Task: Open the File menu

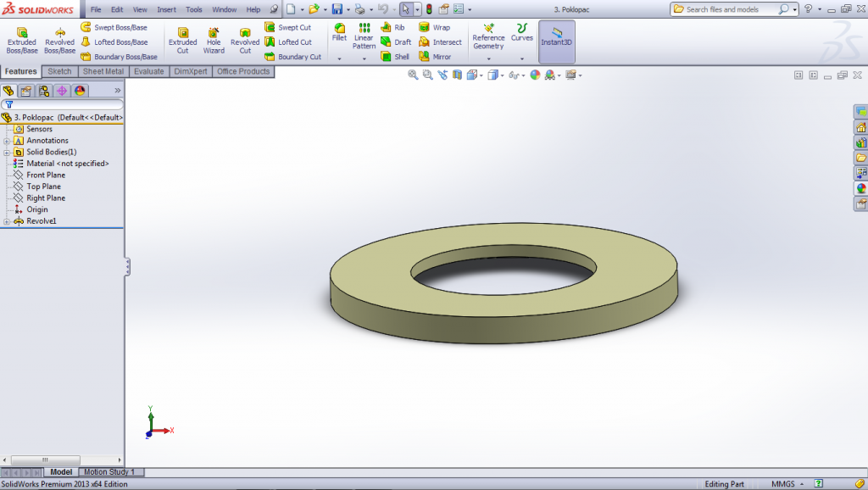Action: [x=96, y=9]
